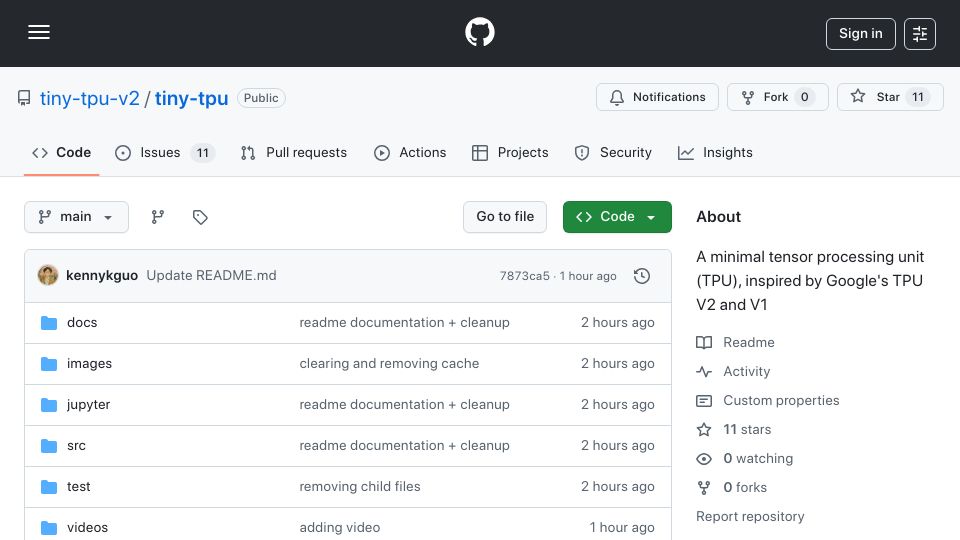Click the Sign in button
960x540 pixels.
(860, 34)
